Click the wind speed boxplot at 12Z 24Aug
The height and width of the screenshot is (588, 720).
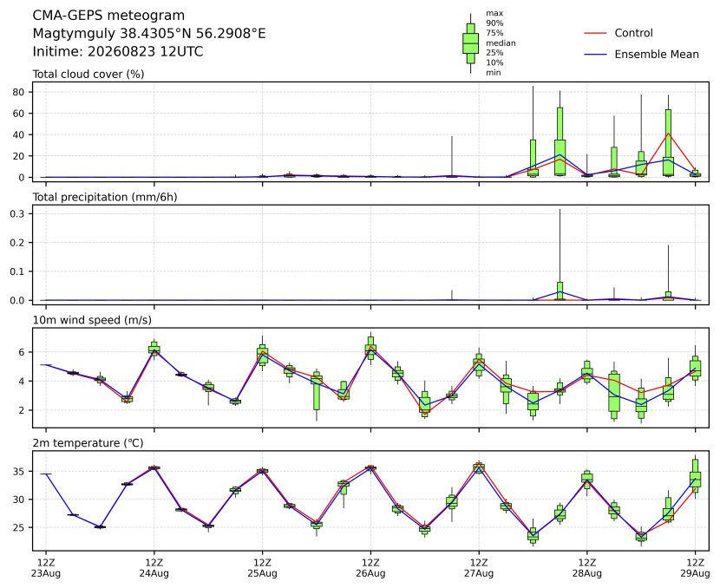[154, 349]
